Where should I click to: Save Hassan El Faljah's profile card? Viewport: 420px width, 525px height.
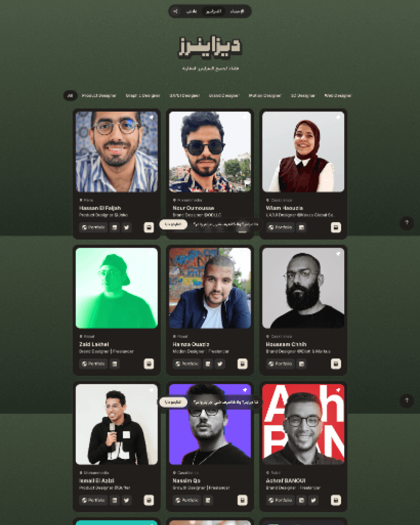[149, 227]
